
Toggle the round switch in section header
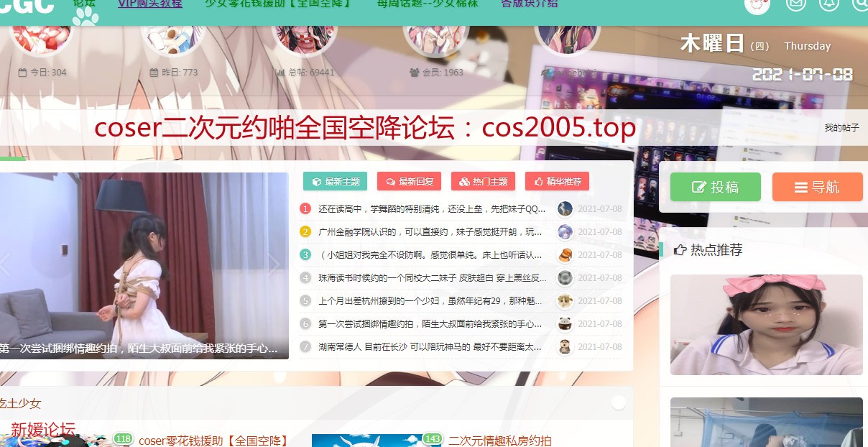point(618,403)
